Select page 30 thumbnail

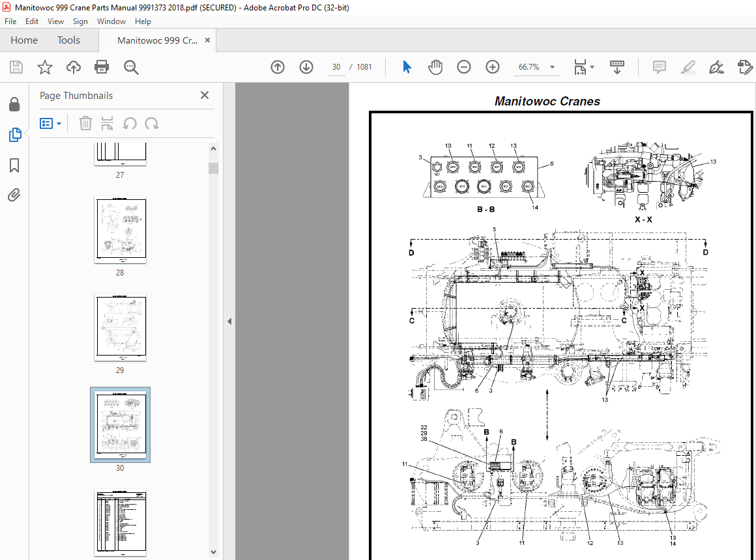120,425
